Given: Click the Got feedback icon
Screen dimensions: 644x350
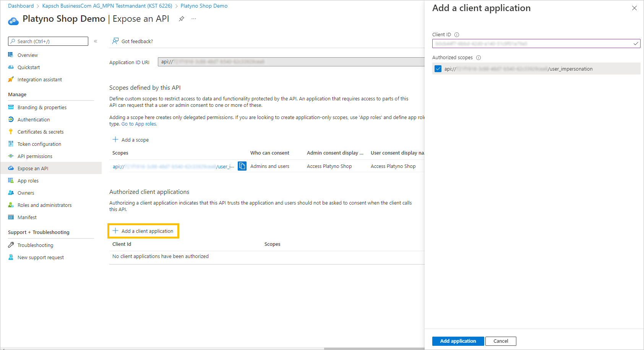Looking at the screenshot, I should click(115, 41).
